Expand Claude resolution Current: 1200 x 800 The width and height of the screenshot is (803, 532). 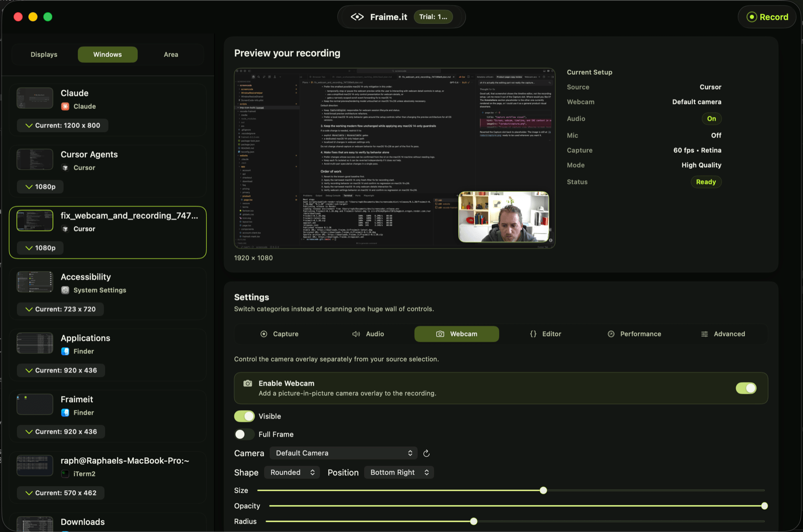coord(62,125)
